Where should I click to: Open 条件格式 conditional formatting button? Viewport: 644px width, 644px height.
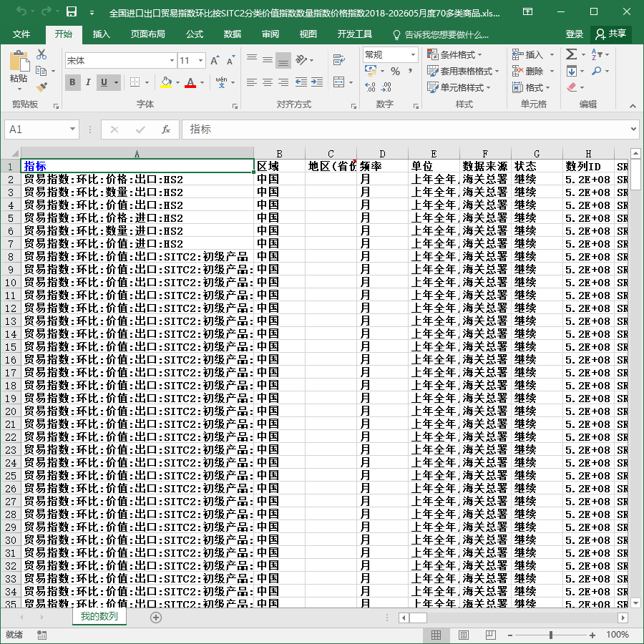click(x=454, y=54)
